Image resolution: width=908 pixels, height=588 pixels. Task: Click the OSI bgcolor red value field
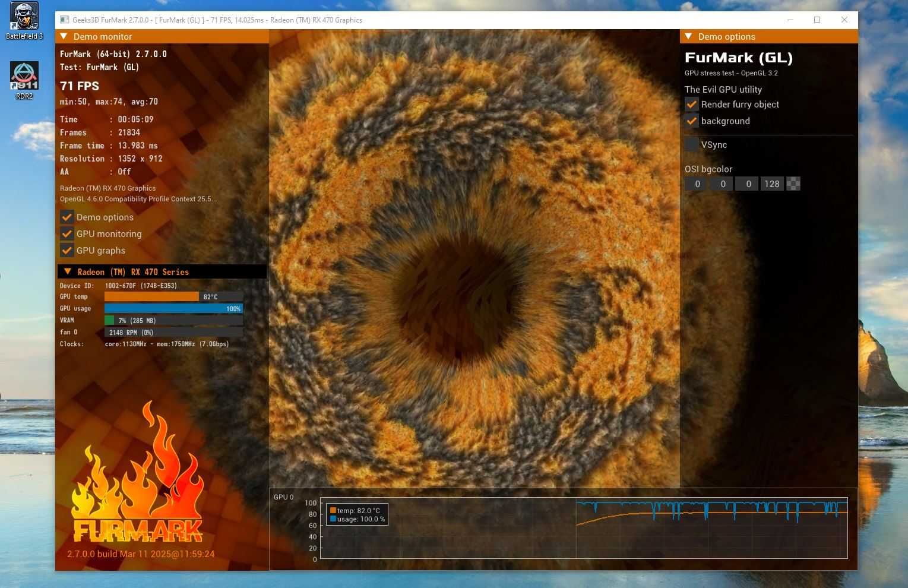click(697, 184)
